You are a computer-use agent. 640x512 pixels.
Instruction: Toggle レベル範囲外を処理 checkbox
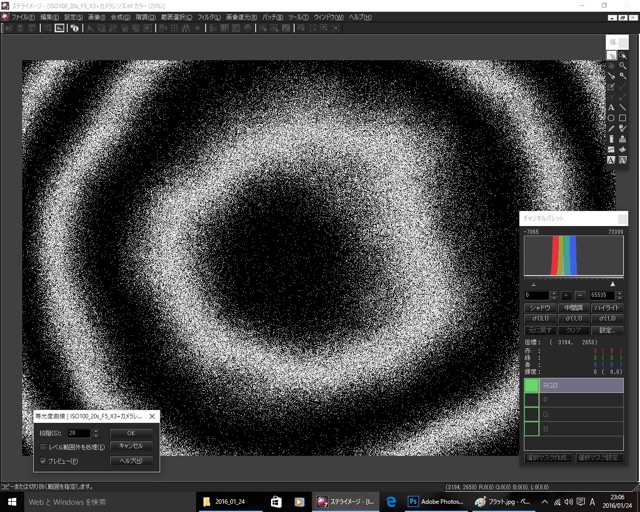pyautogui.click(x=43, y=447)
